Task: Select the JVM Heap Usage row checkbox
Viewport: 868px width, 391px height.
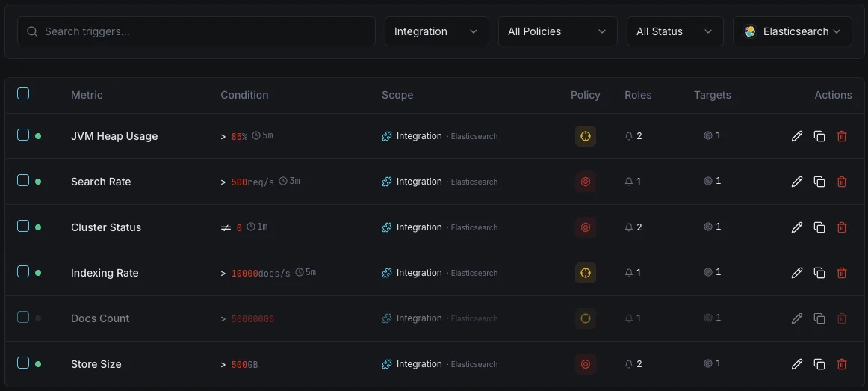Action: click(22, 135)
